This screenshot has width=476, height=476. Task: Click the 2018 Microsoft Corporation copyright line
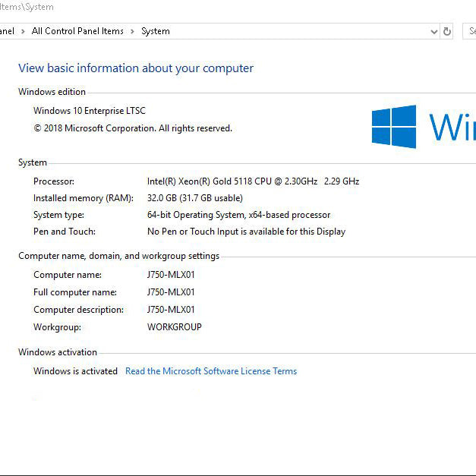[133, 128]
